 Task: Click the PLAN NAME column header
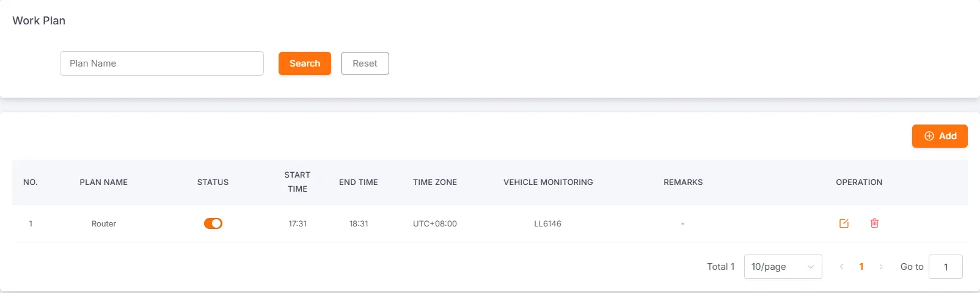(x=104, y=182)
